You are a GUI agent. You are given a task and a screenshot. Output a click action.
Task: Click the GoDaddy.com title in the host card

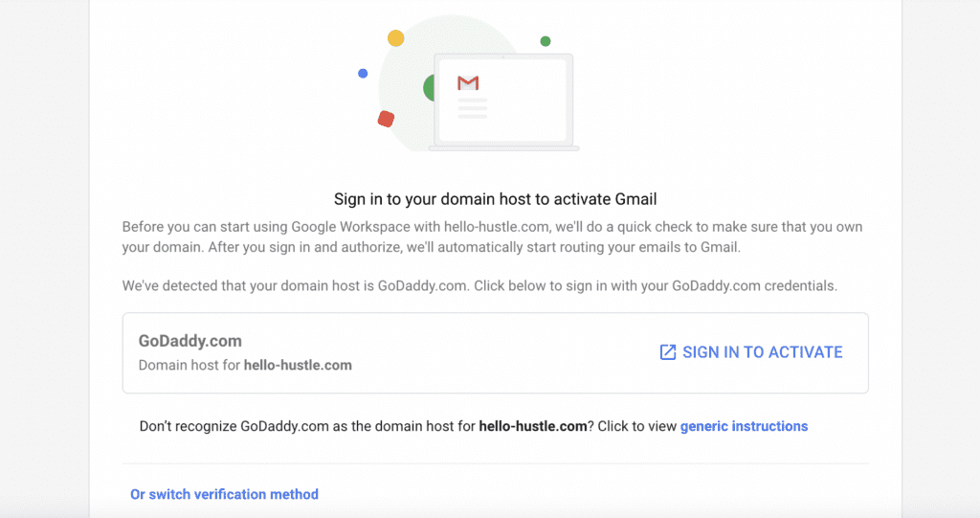tap(190, 341)
